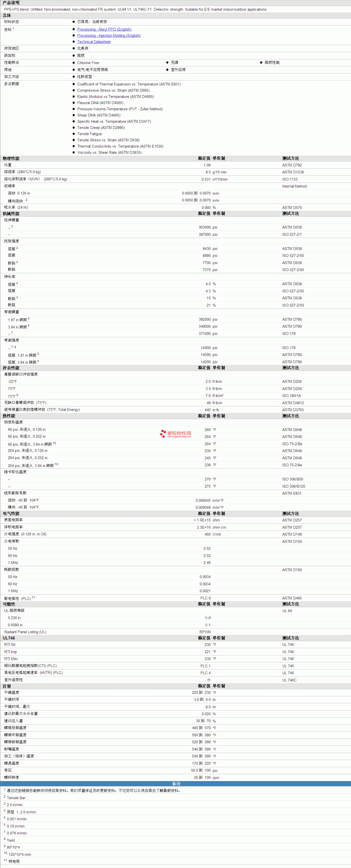Click the "可燃性" section header
This screenshot has height=868, width=351.
pyautogui.click(x=9, y=604)
